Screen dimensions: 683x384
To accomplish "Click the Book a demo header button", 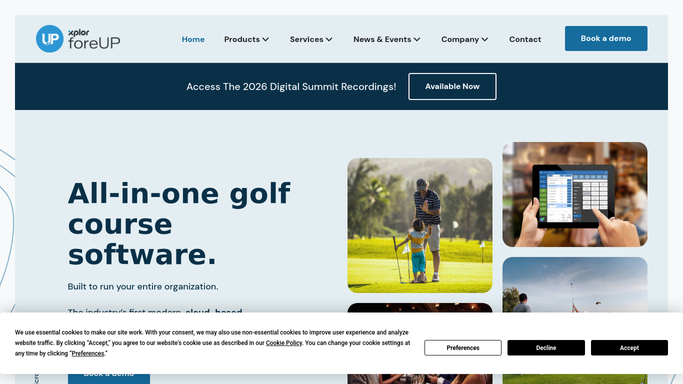I will coord(606,38).
